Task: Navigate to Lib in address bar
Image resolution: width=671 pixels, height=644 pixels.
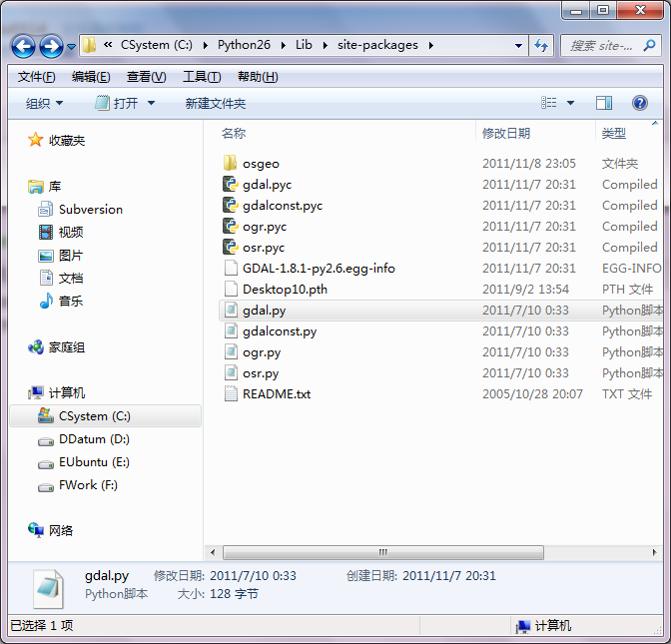Action: pos(304,45)
